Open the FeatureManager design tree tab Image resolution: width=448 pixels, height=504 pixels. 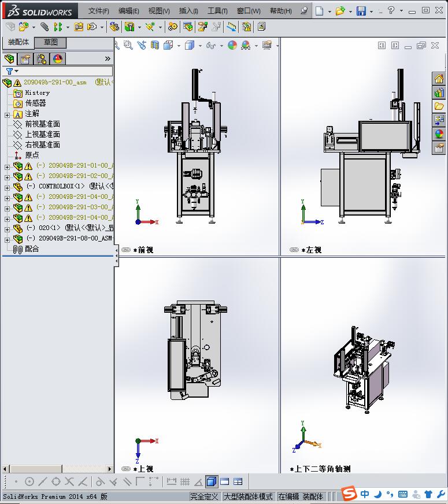pyautogui.click(x=9, y=59)
